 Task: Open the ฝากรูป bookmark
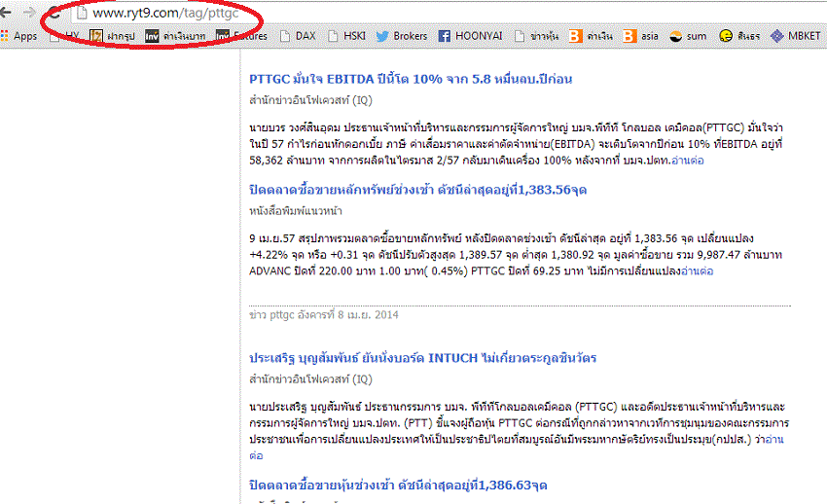(x=112, y=36)
